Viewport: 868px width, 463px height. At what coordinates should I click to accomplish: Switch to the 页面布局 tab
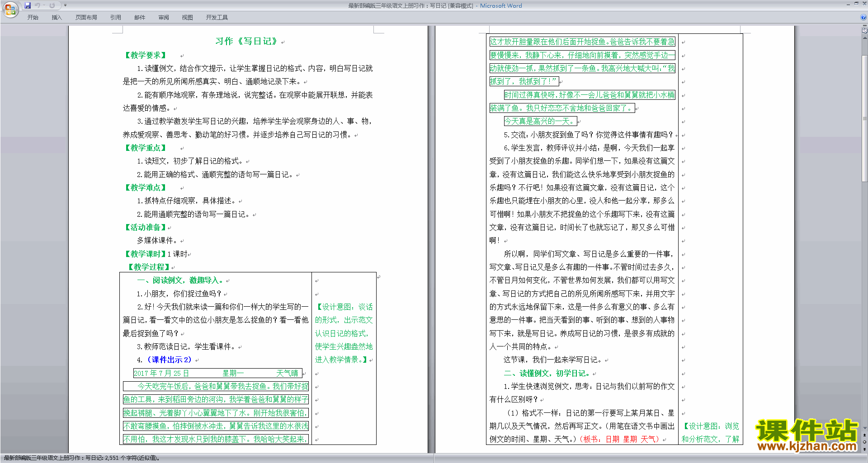click(x=86, y=18)
